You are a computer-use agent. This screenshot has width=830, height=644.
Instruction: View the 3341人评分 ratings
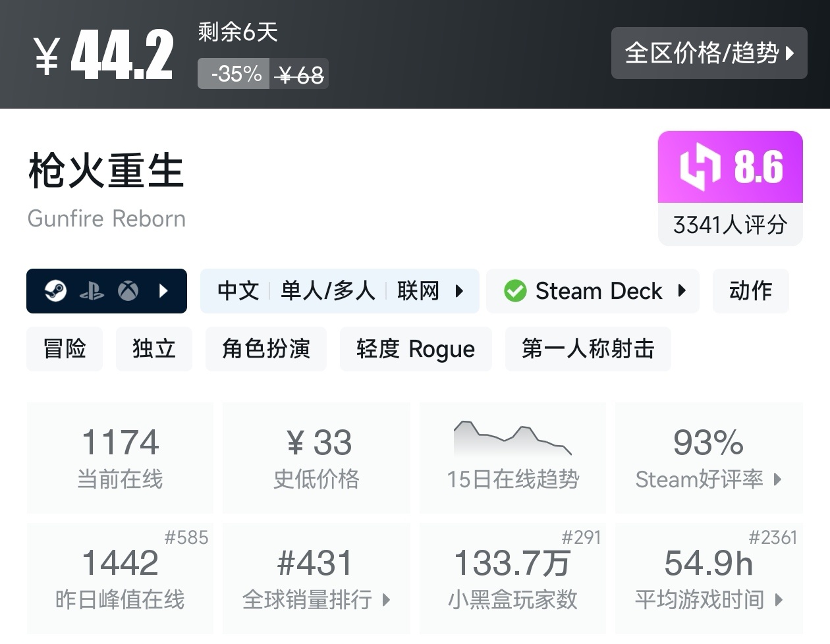coord(729,225)
